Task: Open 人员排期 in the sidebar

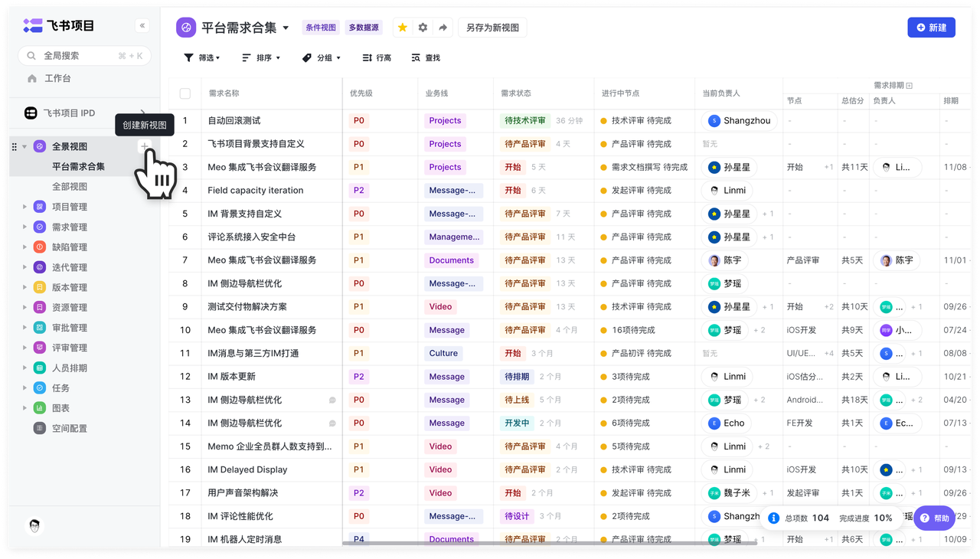Action: click(x=70, y=368)
